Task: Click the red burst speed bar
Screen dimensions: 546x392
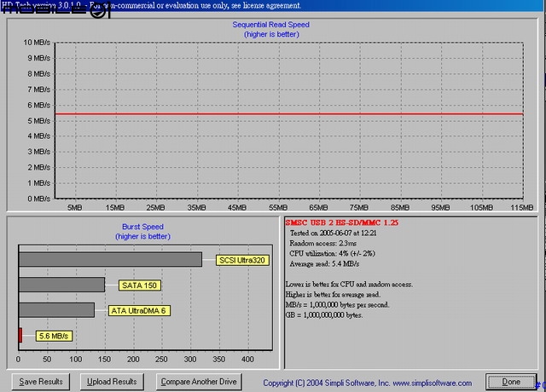Action: (x=20, y=335)
